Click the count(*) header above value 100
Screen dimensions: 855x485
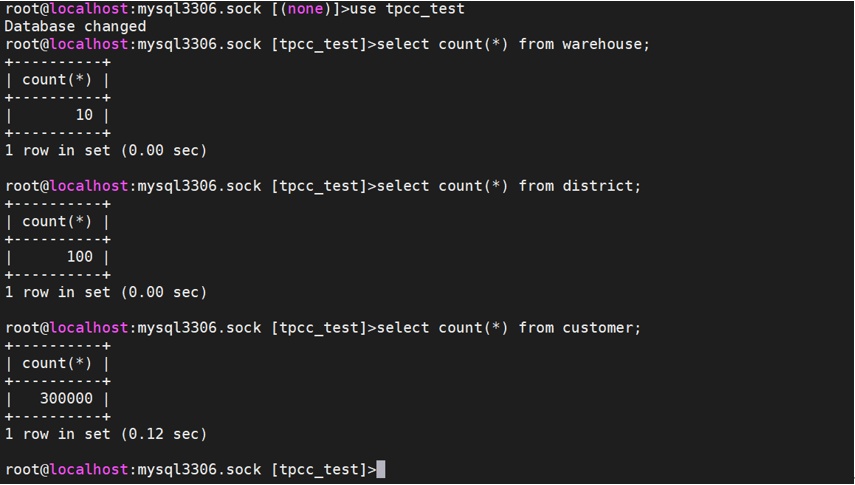click(58, 222)
